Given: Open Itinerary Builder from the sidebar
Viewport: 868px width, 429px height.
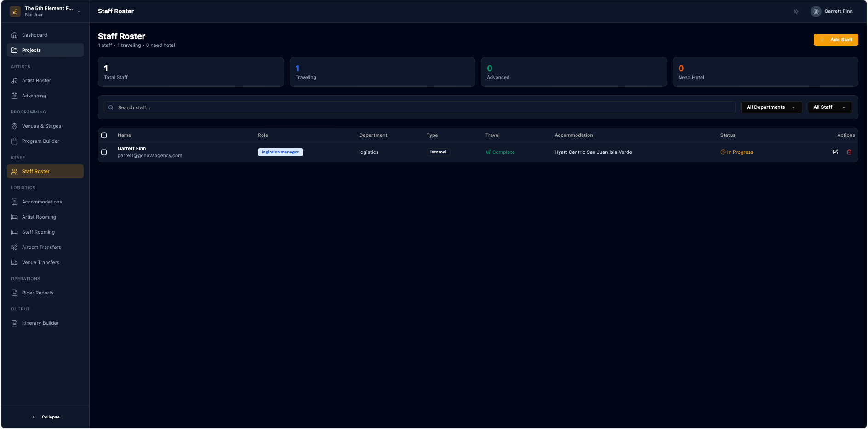Looking at the screenshot, I should point(40,323).
